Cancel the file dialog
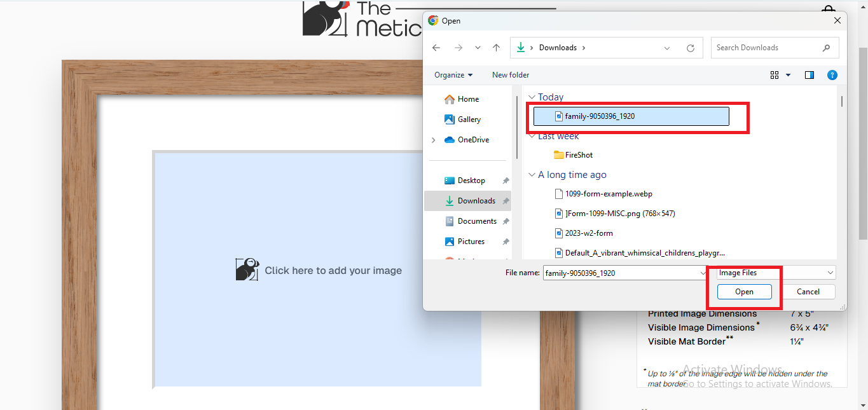868x410 pixels. point(808,292)
